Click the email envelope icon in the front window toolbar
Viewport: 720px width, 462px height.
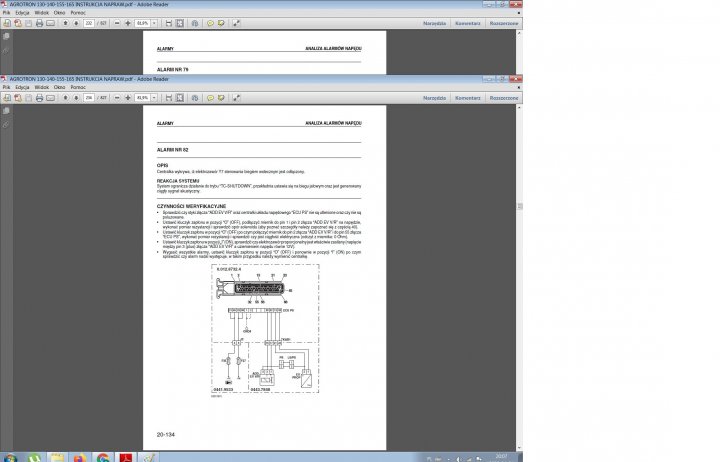tap(52, 98)
